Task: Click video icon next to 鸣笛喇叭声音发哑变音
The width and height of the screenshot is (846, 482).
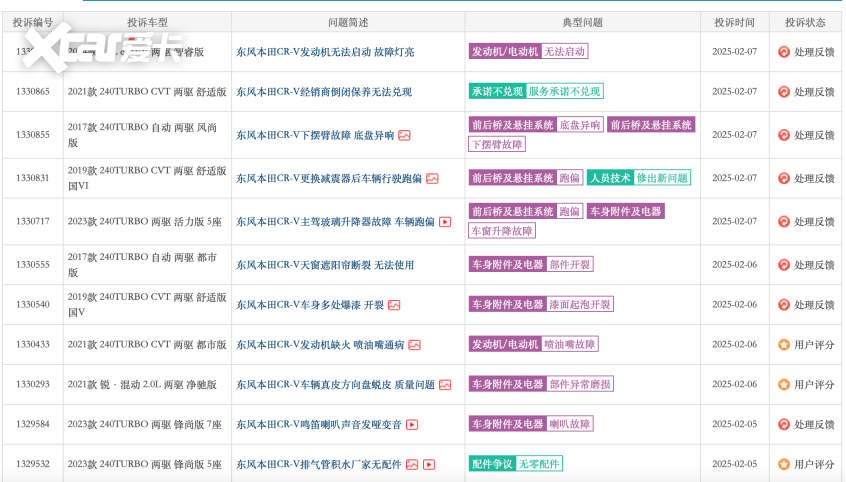Action: coord(412,425)
